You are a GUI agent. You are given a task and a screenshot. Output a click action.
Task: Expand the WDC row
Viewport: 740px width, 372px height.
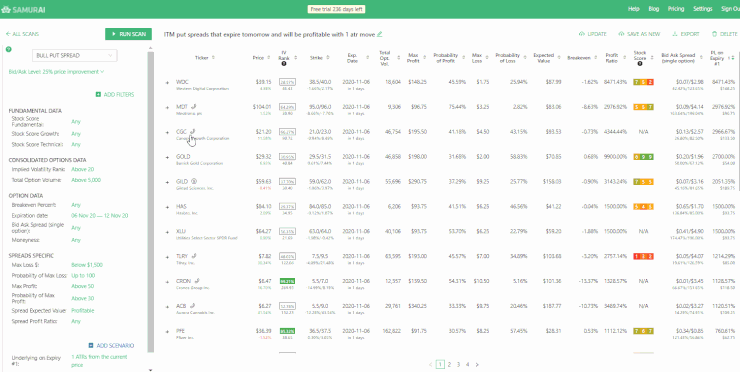tap(167, 83)
